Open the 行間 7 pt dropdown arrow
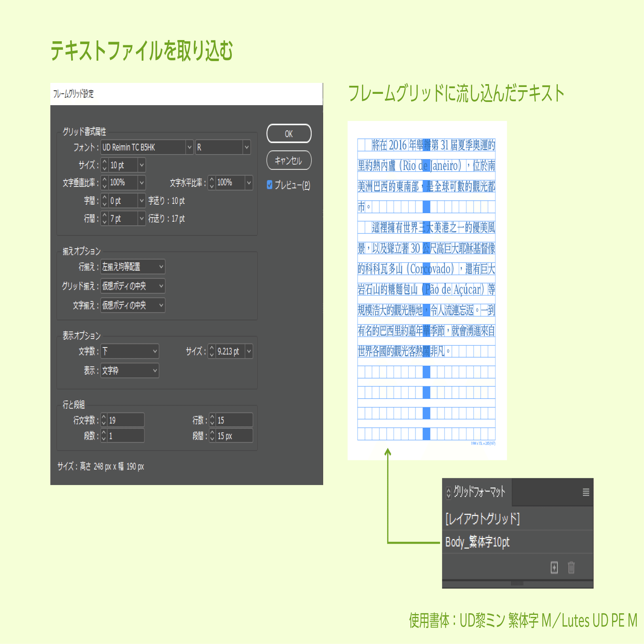Screen dimensions: 644x644 142,218
